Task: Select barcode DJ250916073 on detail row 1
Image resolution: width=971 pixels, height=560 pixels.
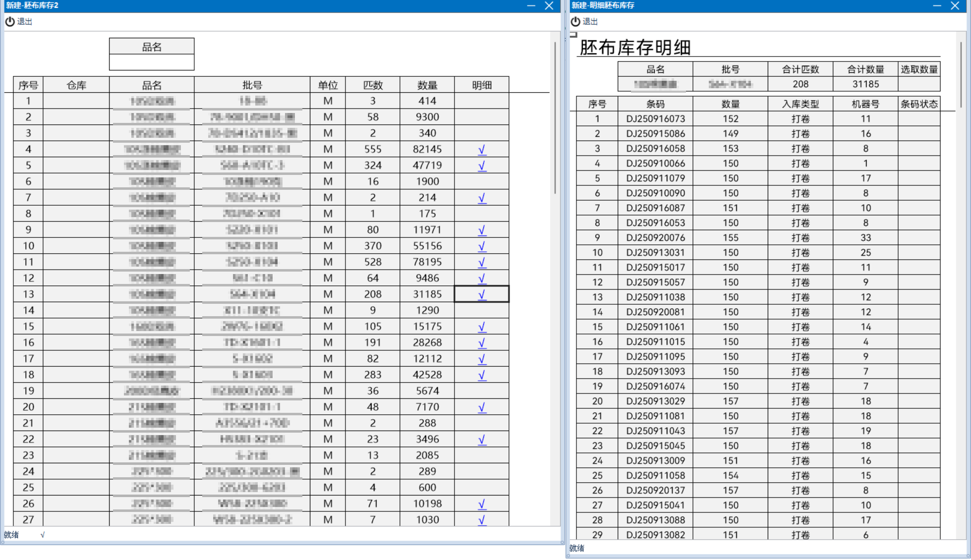Action: [655, 118]
